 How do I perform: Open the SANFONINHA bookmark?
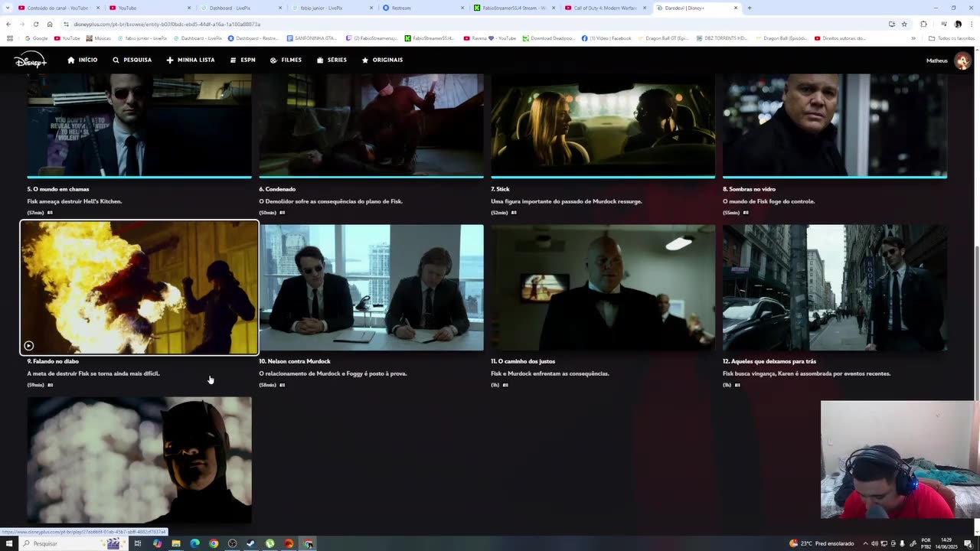[312, 37]
